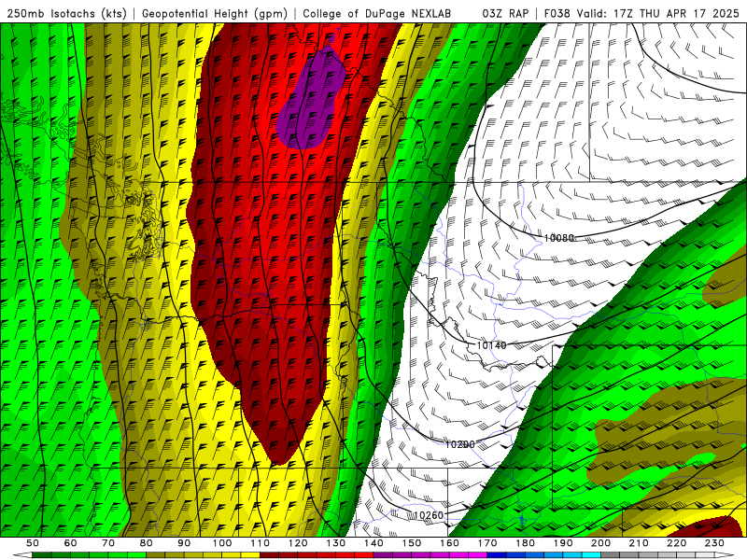The height and width of the screenshot is (560, 747).
Task: Select the 'Valid: 17Z THU APR 17 2025' text
Action: click(658, 14)
